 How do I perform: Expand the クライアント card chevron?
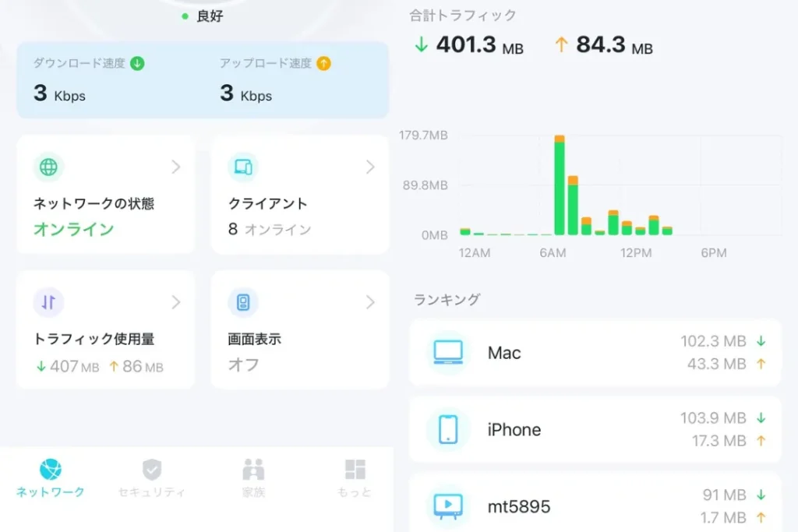370,167
